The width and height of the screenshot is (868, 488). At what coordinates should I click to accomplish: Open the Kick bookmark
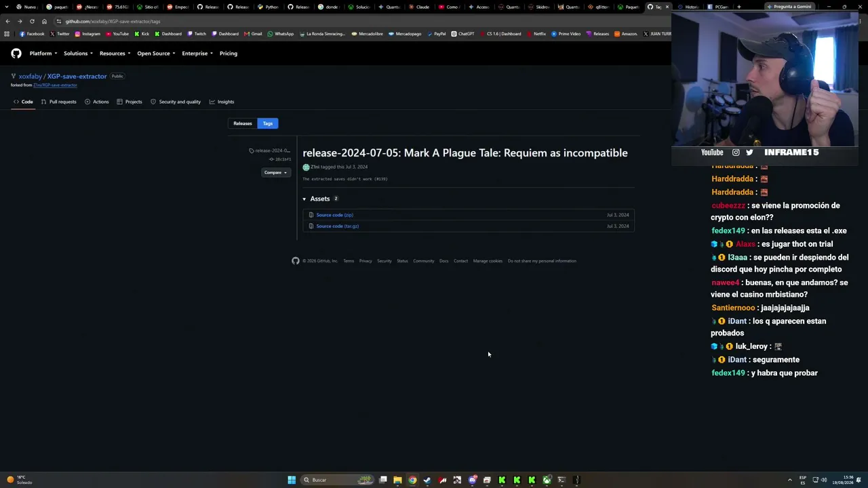coord(142,34)
